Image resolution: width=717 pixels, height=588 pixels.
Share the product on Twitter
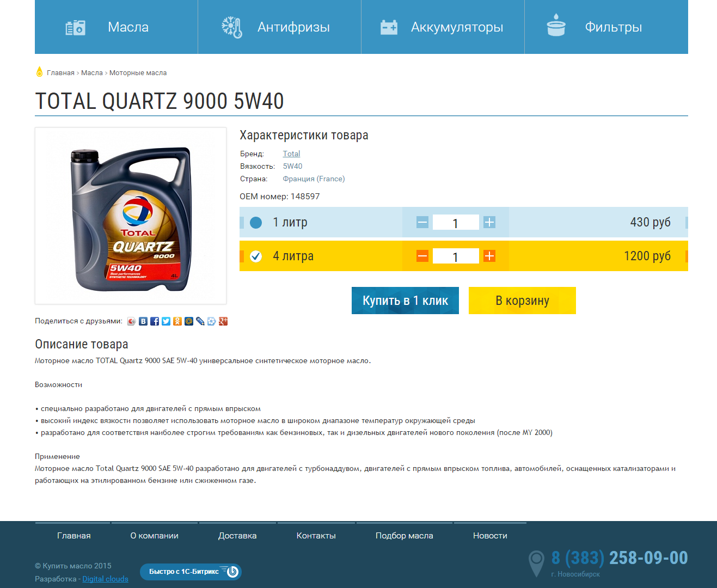pos(166,321)
